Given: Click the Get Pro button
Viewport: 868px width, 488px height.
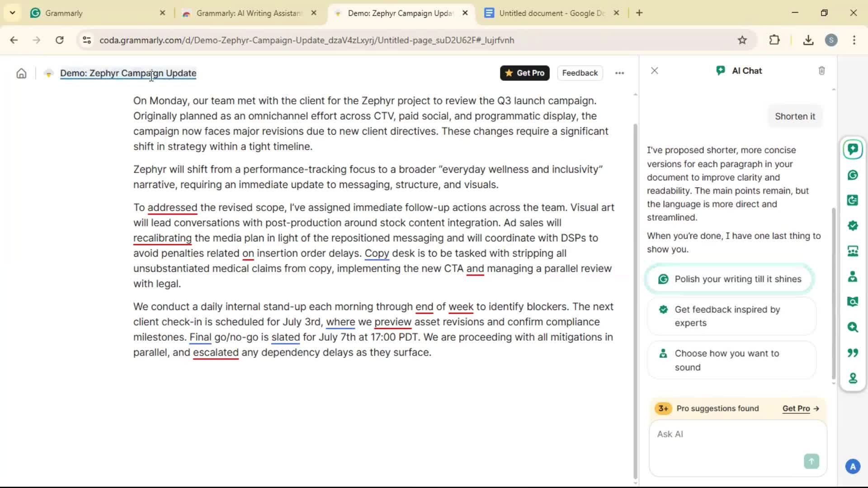Looking at the screenshot, I should 524,73.
